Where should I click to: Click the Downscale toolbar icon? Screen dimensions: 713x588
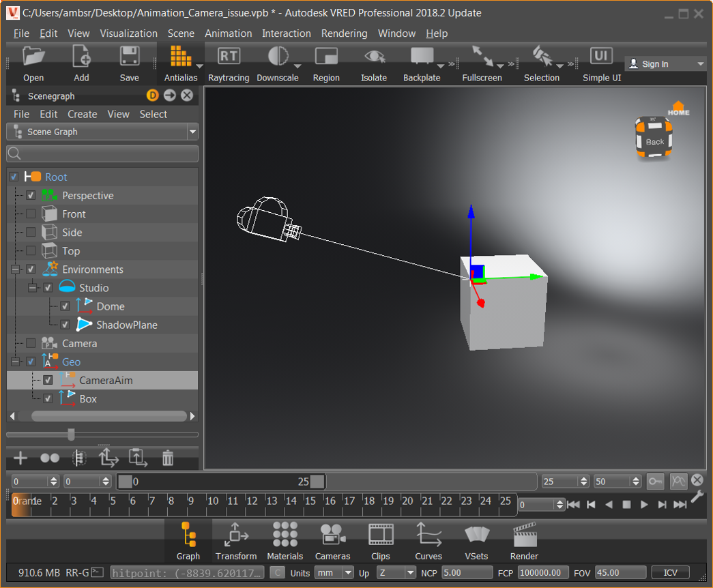tap(278, 57)
